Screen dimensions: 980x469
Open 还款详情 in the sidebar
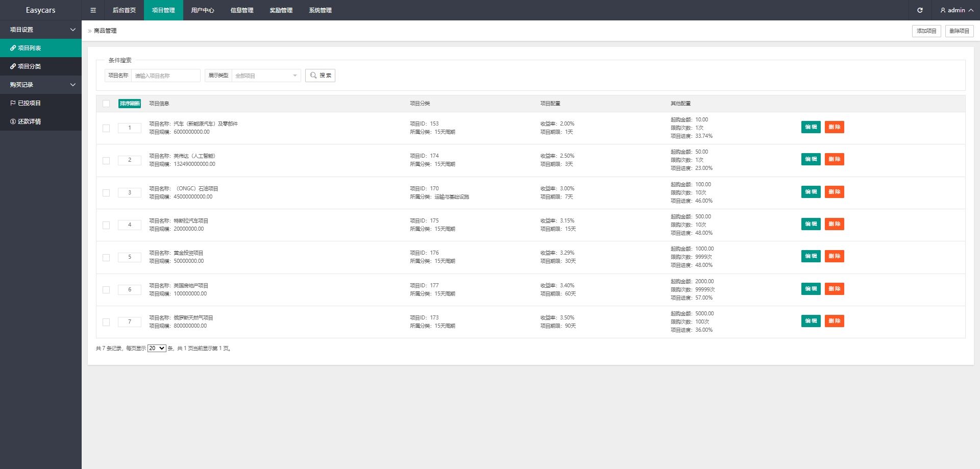point(41,121)
